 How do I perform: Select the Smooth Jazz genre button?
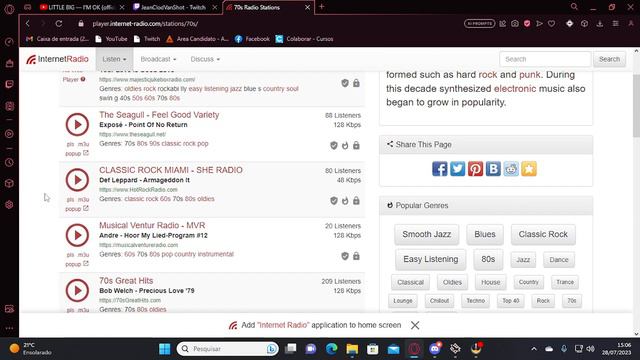pyautogui.click(x=427, y=234)
